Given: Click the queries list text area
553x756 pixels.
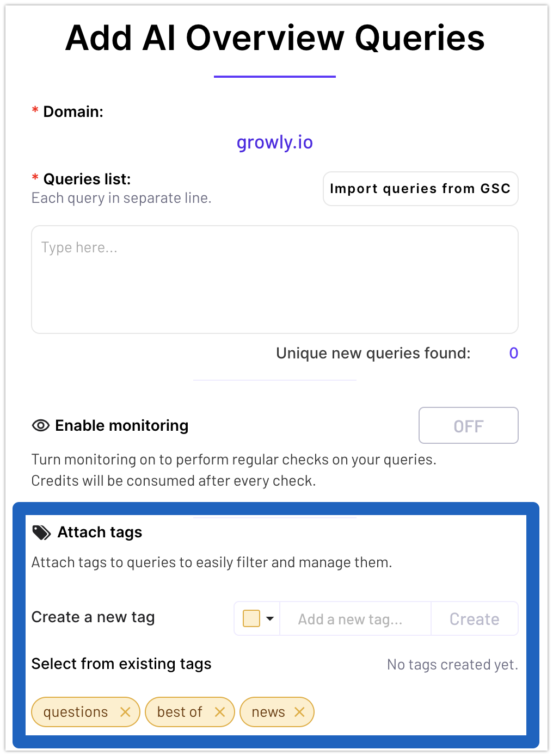Looking at the screenshot, I should coord(275,280).
